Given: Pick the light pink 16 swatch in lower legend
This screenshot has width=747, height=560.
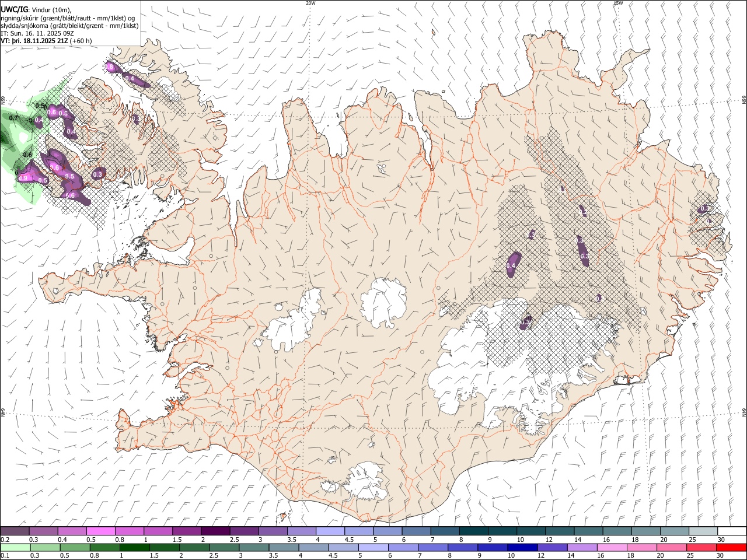Looking at the screenshot, I should (x=612, y=547).
